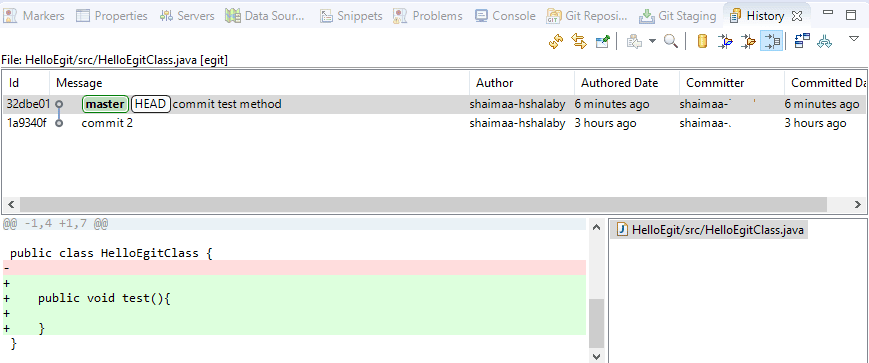Switch to the Markers tab
This screenshot has height=363, width=869.
pyautogui.click(x=34, y=16)
